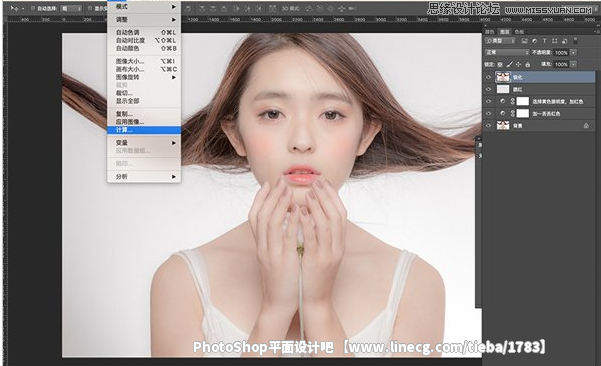Image resolution: width=601 pixels, height=366 pixels.
Task: Open the 不透明度 100% slider arrow
Action: point(573,53)
